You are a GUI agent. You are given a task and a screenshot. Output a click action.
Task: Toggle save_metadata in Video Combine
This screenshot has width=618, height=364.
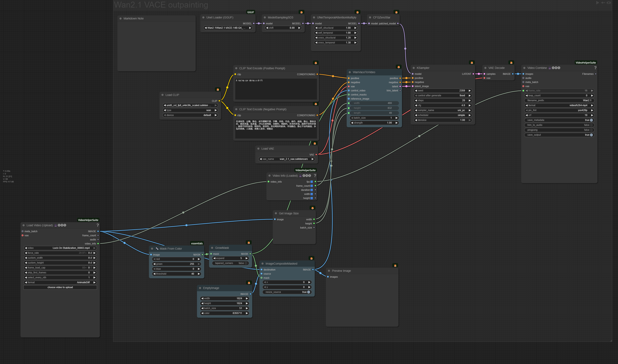pos(591,120)
